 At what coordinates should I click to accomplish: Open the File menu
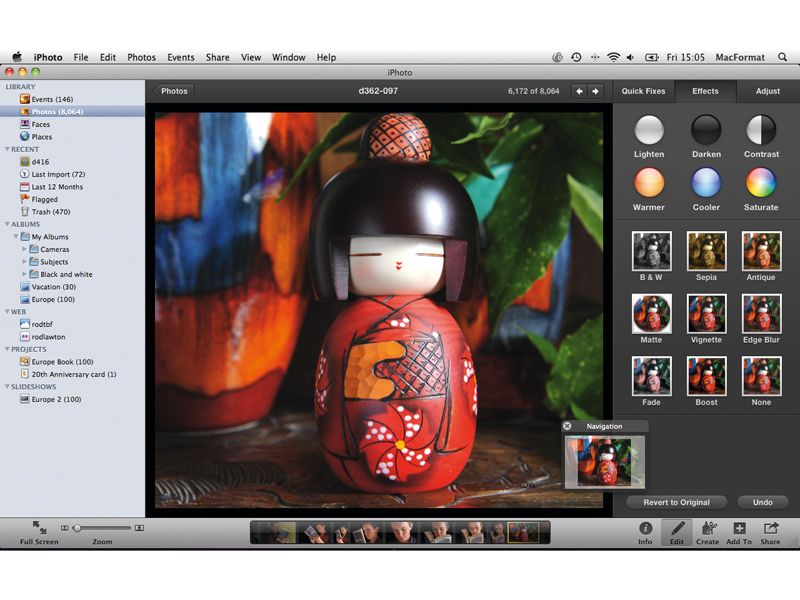point(81,57)
